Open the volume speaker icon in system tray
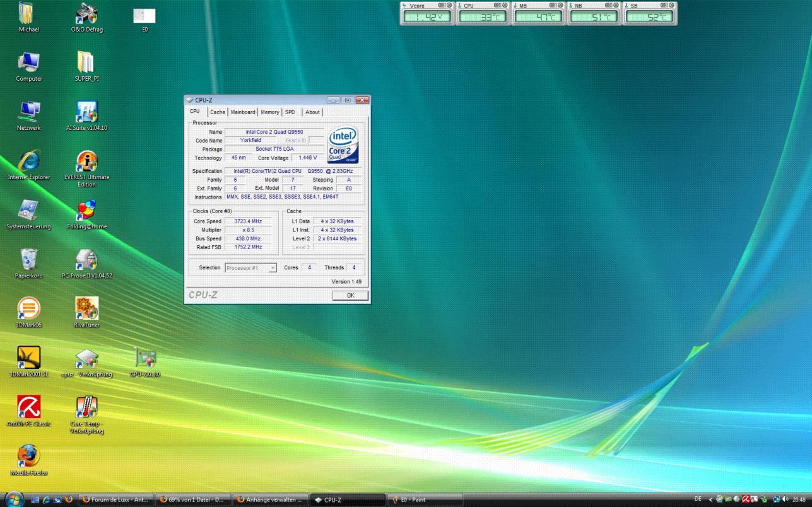The width and height of the screenshot is (812, 507). click(786, 499)
